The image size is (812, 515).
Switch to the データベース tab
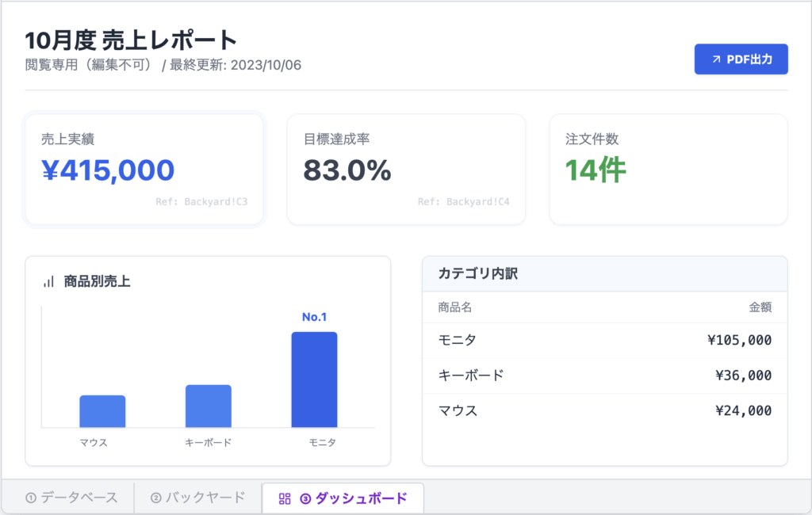coord(71,497)
